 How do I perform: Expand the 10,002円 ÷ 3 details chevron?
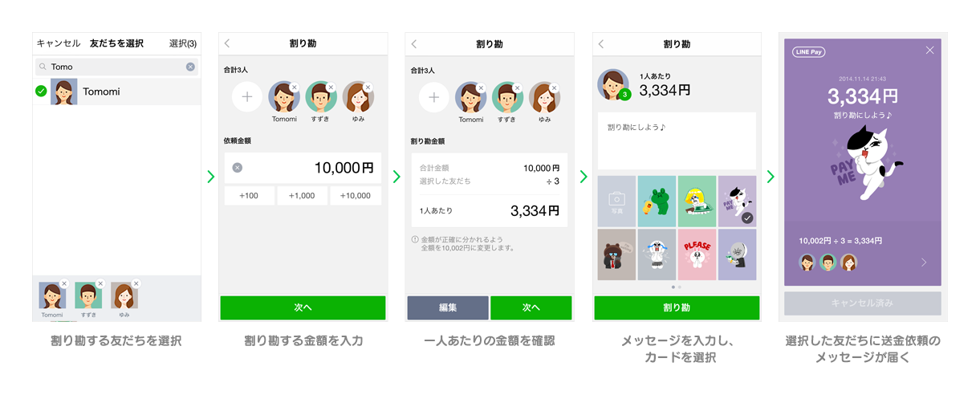click(x=924, y=263)
